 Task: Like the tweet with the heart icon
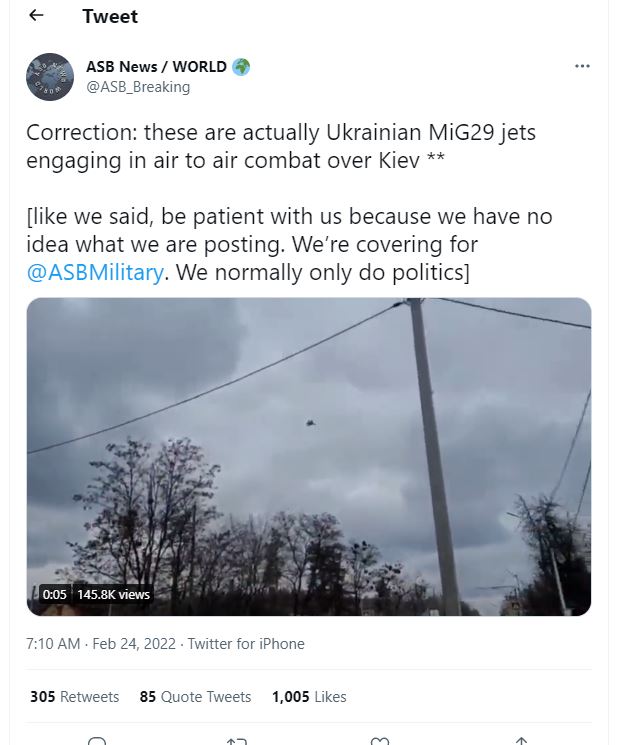pyautogui.click(x=379, y=741)
